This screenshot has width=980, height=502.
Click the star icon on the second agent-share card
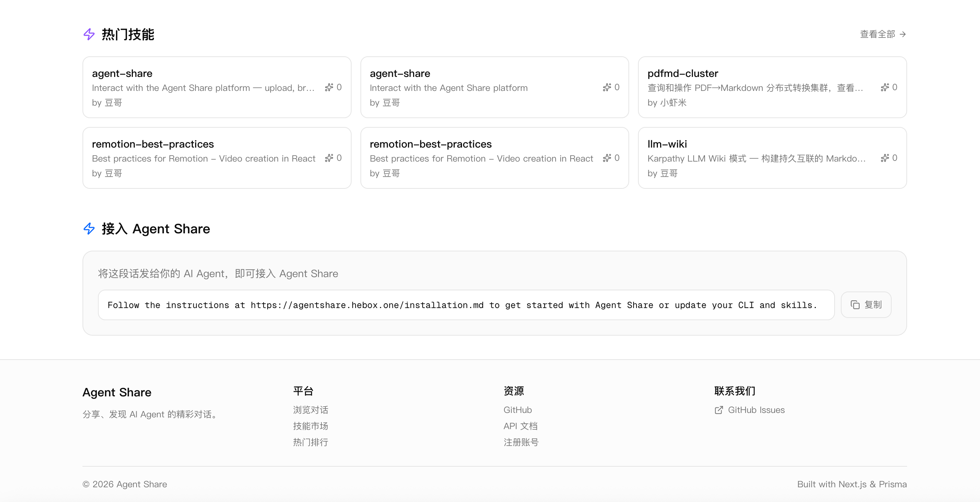[x=607, y=88]
